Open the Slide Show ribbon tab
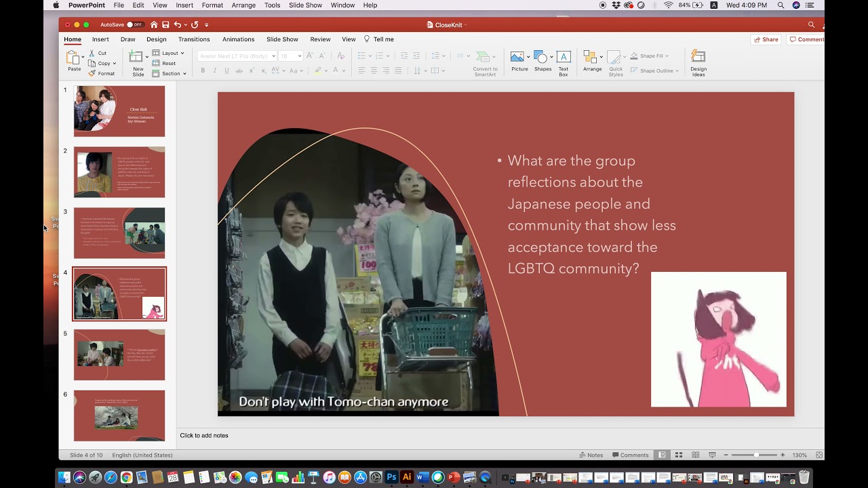Screen dimensions: 868x488 pos(282,39)
